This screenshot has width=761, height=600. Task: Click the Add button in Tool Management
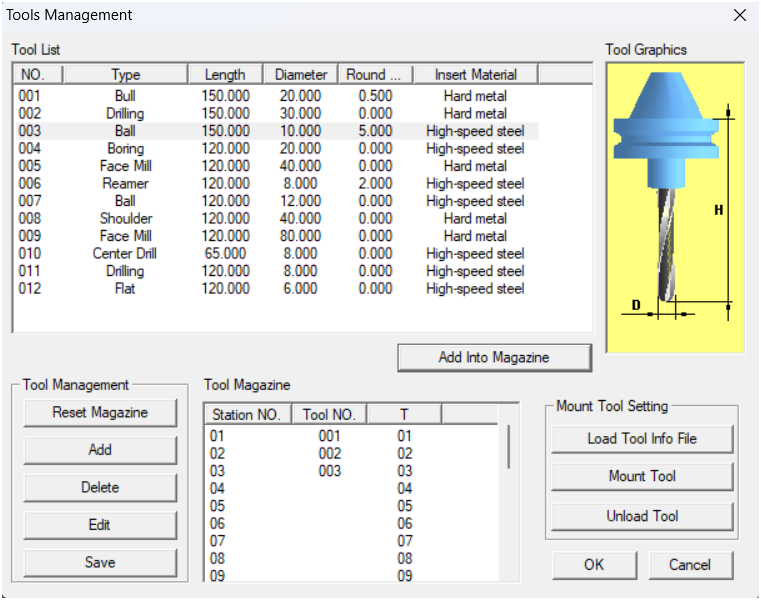tap(100, 450)
